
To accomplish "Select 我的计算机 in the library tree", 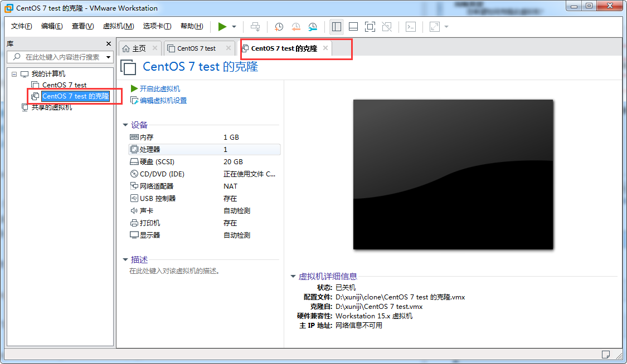I will point(48,74).
